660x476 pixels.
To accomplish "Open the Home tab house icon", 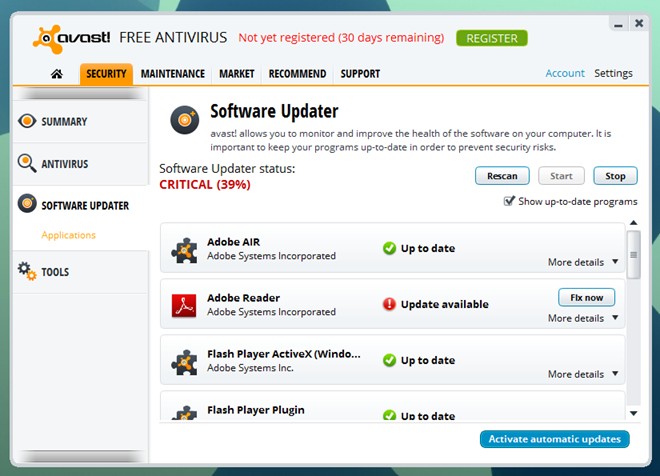I will (57, 74).
